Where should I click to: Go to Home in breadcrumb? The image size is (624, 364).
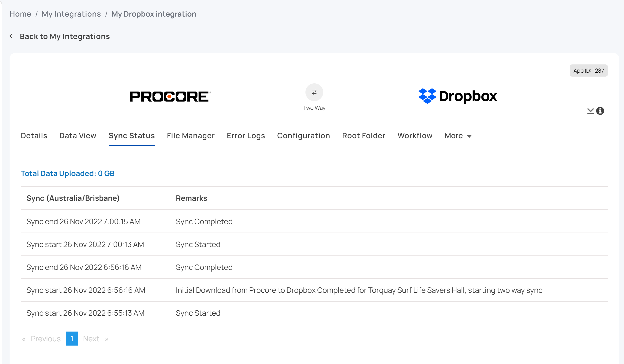pyautogui.click(x=20, y=14)
